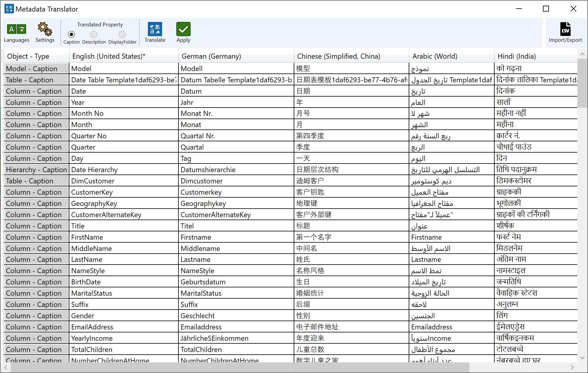Click the Chinese cell '日期层次结构'
This screenshot has height=373, width=588.
(x=351, y=169)
